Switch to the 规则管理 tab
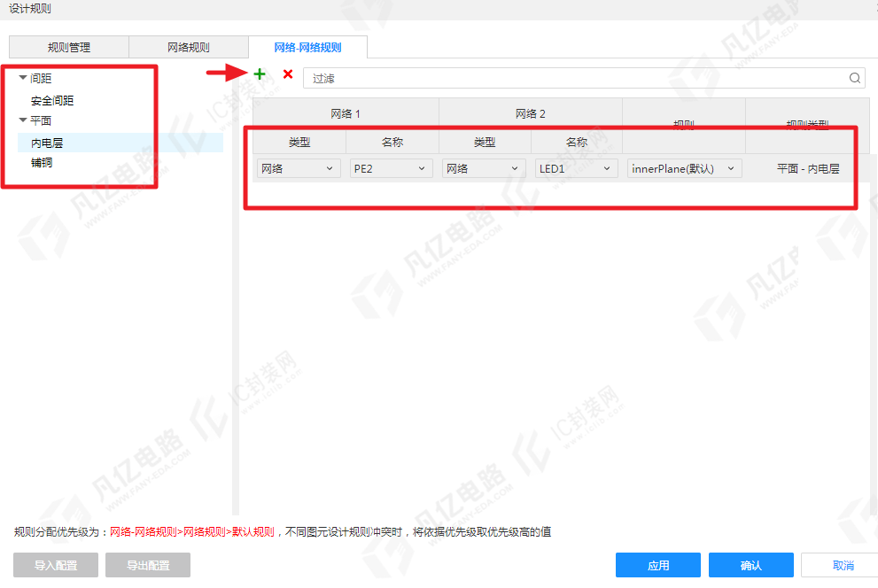The width and height of the screenshot is (878, 588). point(69,48)
